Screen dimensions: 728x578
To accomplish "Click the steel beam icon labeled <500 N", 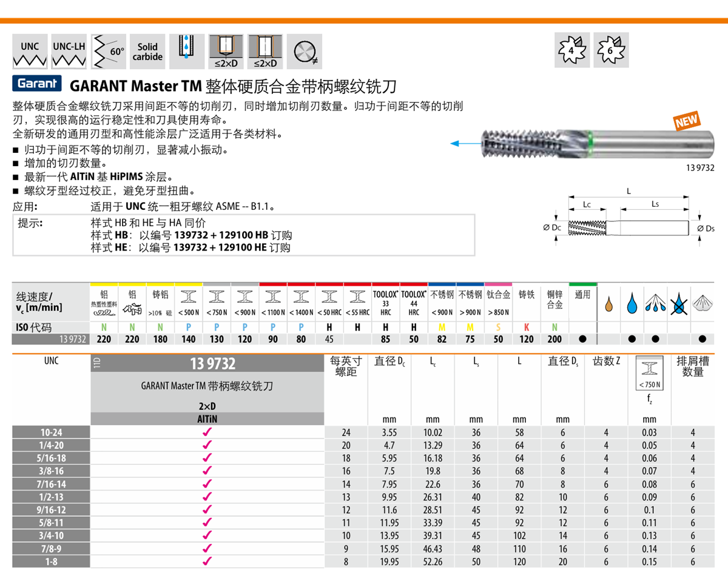I will [x=189, y=296].
